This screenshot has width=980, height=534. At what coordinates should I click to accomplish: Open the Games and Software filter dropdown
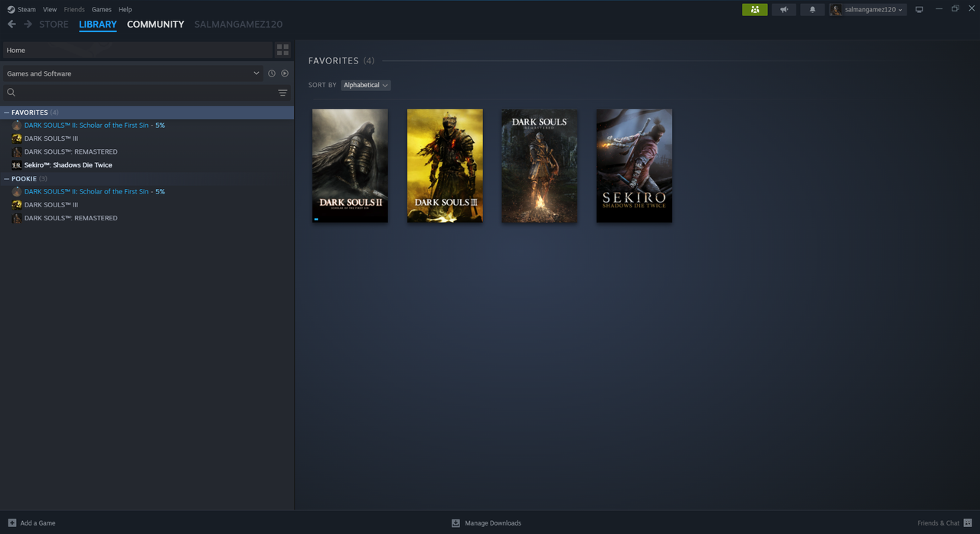click(x=132, y=73)
